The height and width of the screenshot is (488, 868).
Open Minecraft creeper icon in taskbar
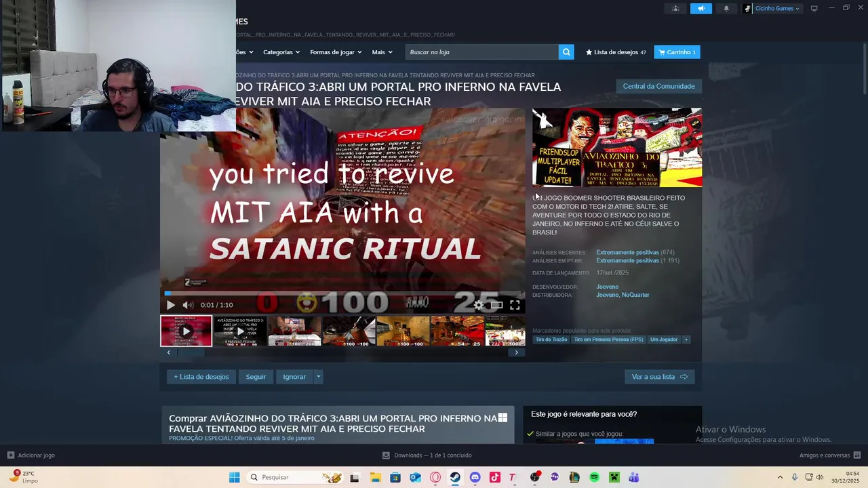[x=614, y=477]
